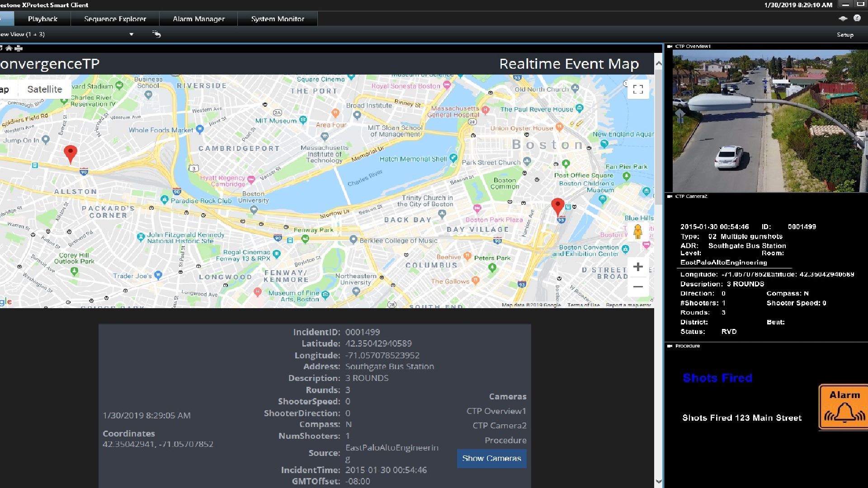Viewport: 868px width, 488px height.
Task: Click the home icon above the map
Action: pos(9,48)
